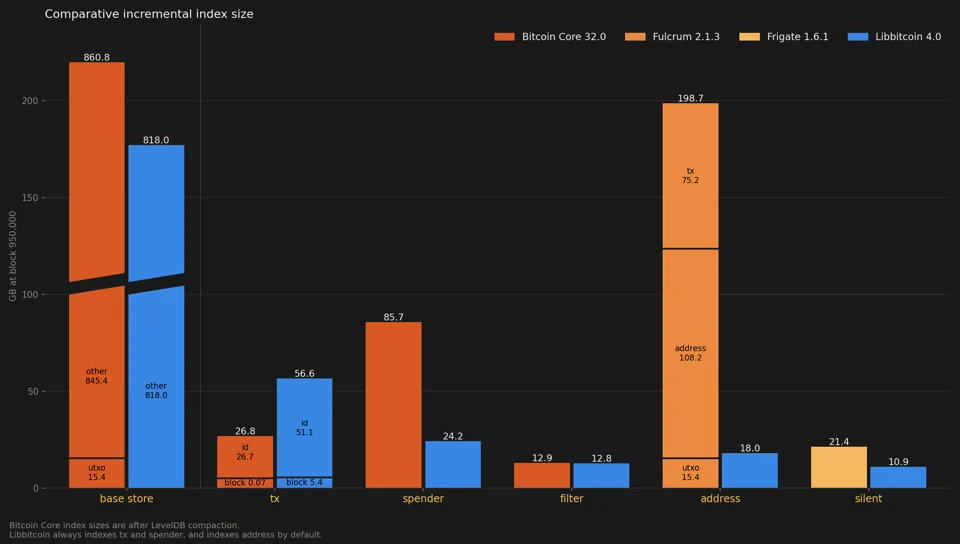Viewport: 960px width, 544px height.
Task: Click the 'utxo 15.4' segment in base store
Action: click(97, 472)
